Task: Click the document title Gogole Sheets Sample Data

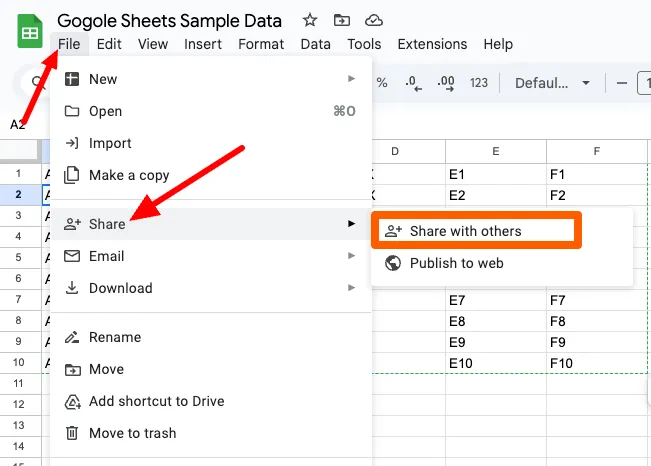Action: coord(170,20)
